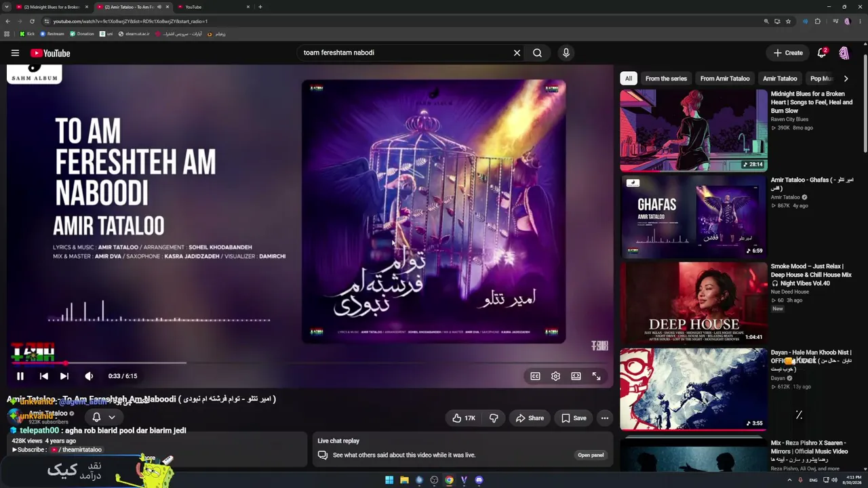Open the browser extensions puzzle icon

point(818,21)
